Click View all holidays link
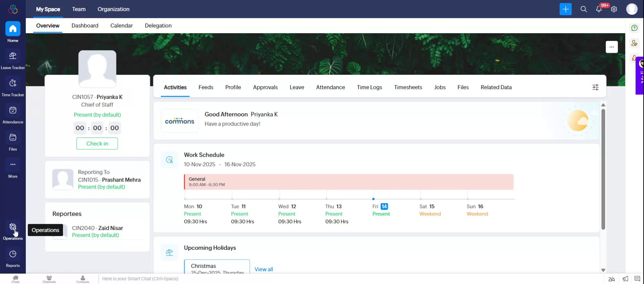Screen dimensions: 644x284 264,269
